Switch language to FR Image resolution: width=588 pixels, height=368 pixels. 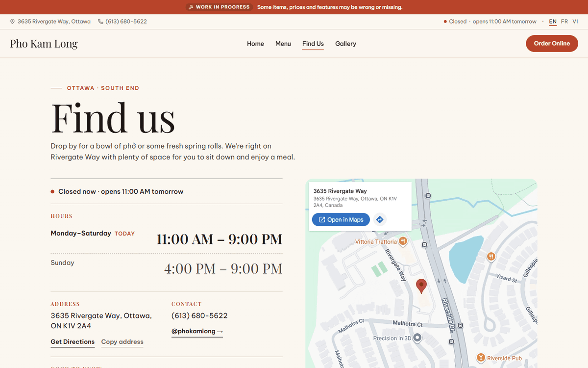pos(564,22)
